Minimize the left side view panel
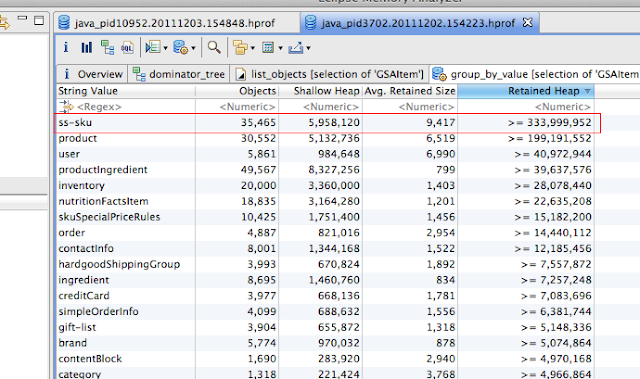 coord(22,18)
